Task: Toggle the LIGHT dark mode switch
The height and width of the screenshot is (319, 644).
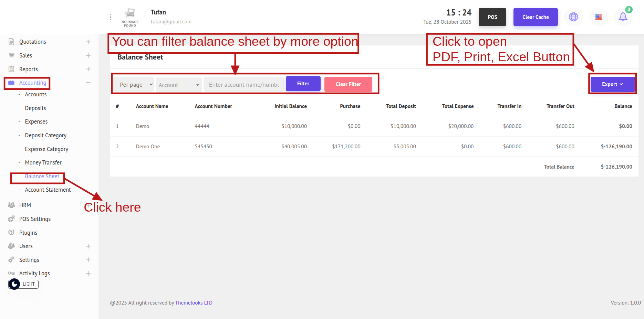Action: (x=14, y=284)
